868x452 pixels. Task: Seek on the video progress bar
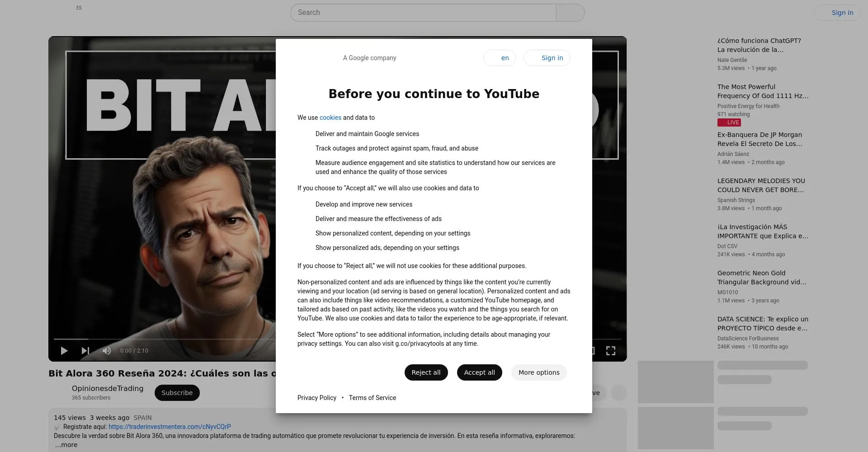(x=338, y=339)
